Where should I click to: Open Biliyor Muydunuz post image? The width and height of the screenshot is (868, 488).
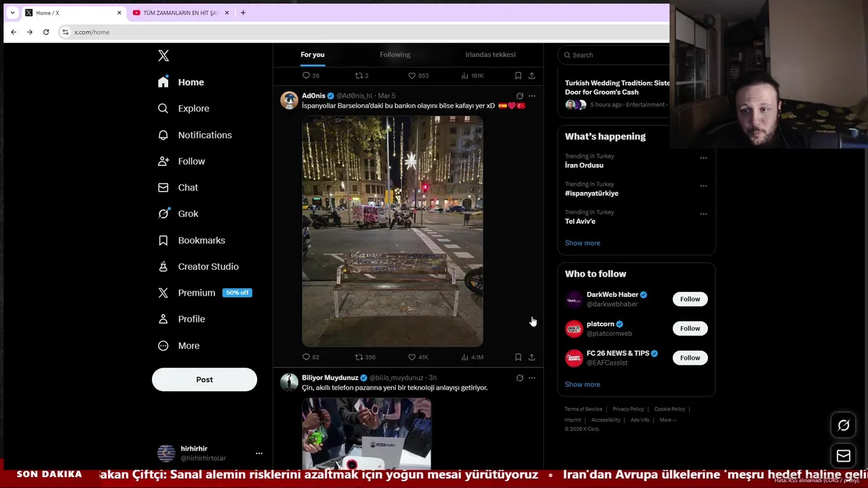[x=366, y=433]
